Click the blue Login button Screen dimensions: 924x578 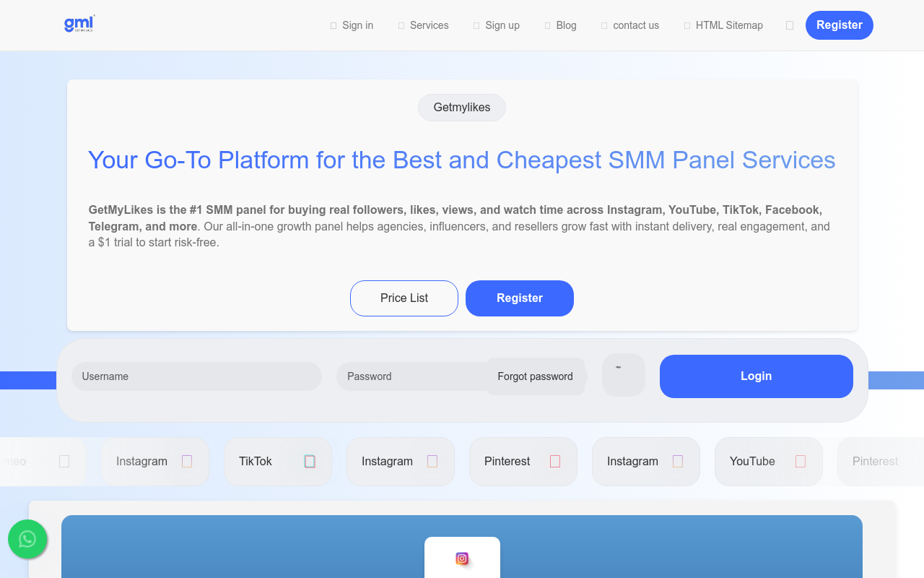(757, 376)
